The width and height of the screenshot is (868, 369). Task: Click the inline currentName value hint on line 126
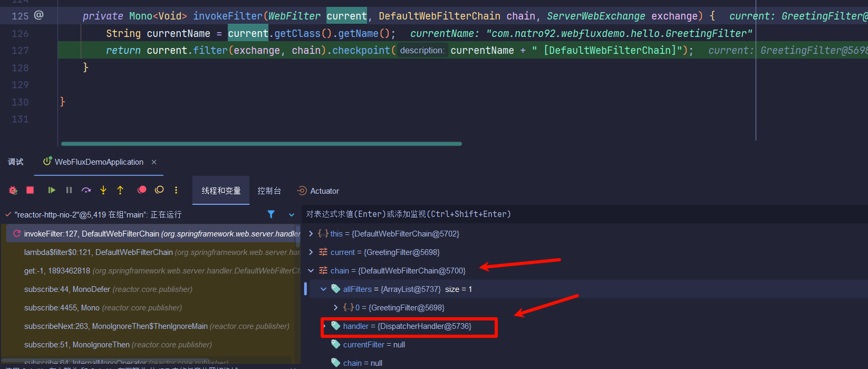coord(581,33)
